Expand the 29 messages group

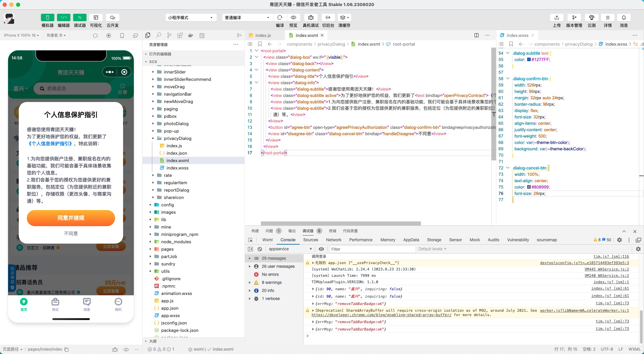(250, 258)
